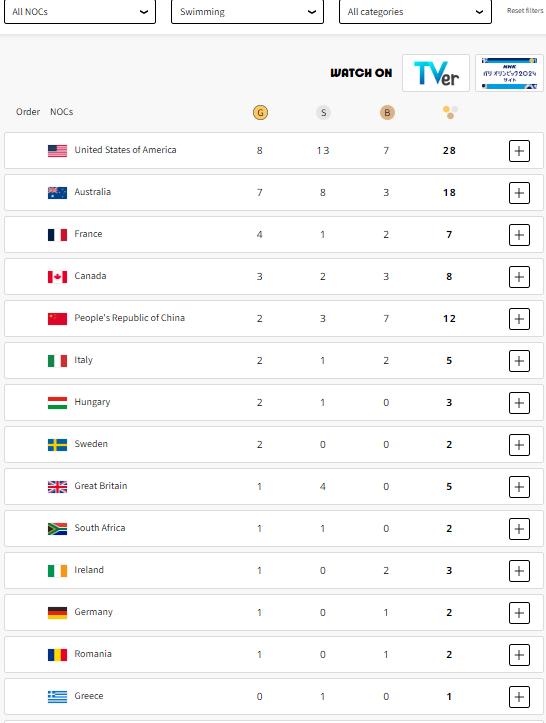The width and height of the screenshot is (546, 723).
Task: Expand the People's Republic of China row
Action: pyautogui.click(x=519, y=319)
